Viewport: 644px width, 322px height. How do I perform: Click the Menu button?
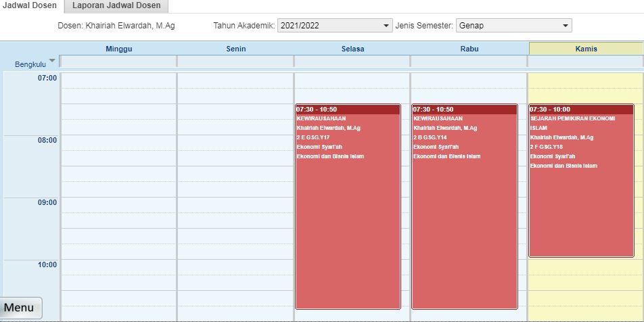[x=20, y=308]
